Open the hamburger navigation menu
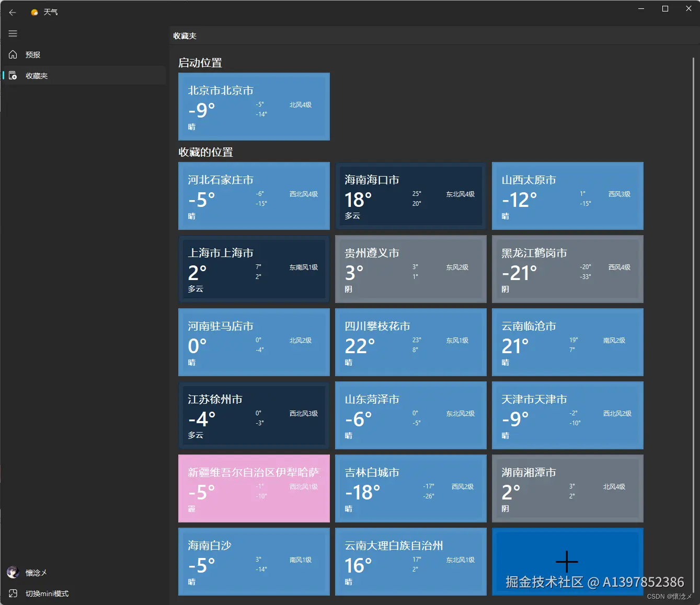 [13, 33]
